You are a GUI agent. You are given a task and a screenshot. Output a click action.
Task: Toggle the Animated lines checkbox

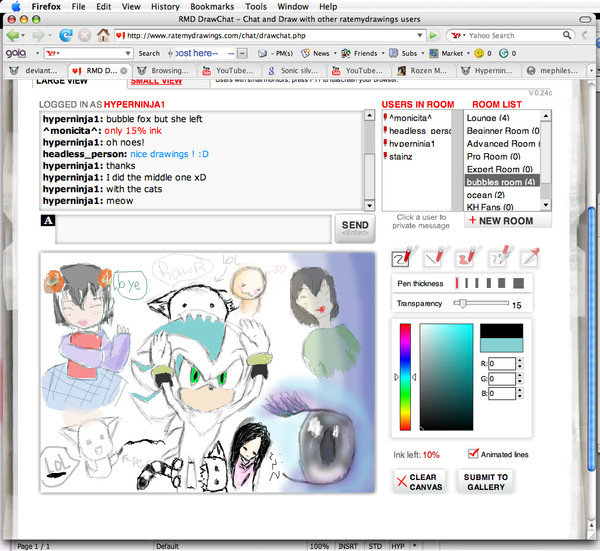pyautogui.click(x=473, y=453)
